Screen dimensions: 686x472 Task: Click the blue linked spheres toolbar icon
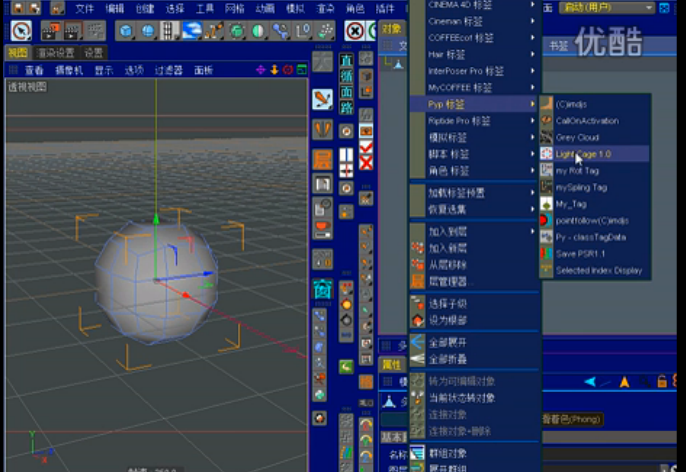(x=280, y=31)
